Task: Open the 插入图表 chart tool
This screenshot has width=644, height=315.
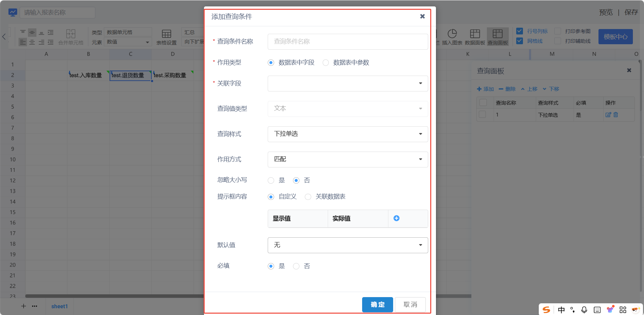Action: point(452,36)
